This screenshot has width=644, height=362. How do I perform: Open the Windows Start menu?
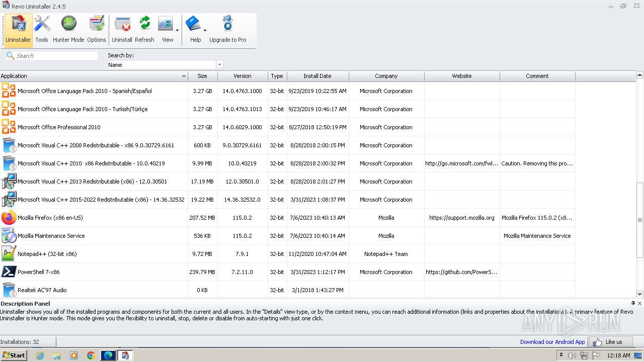click(x=14, y=355)
